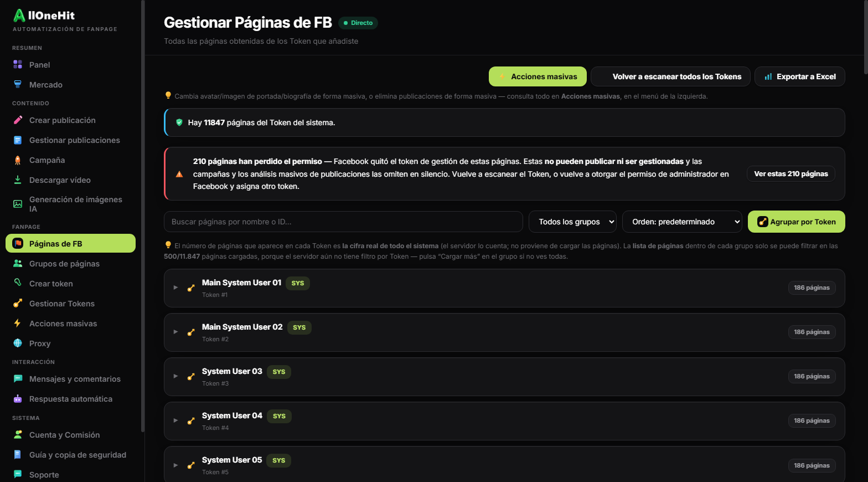Click the Gestionar publicaciones document icon
Image resolution: width=868 pixels, height=482 pixels.
click(x=18, y=140)
